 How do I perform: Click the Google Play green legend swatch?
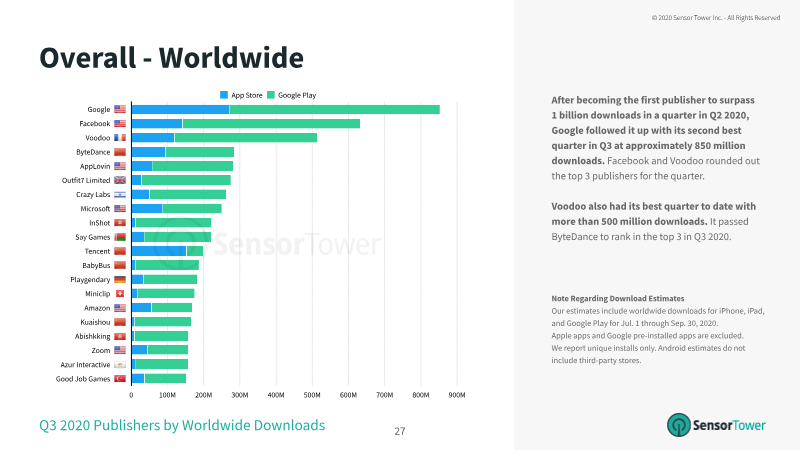point(271,95)
